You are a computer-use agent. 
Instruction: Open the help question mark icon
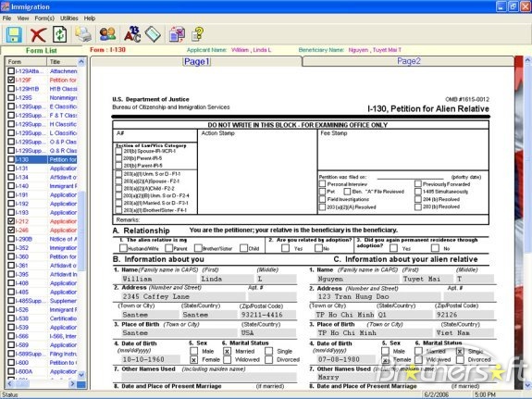point(197,34)
